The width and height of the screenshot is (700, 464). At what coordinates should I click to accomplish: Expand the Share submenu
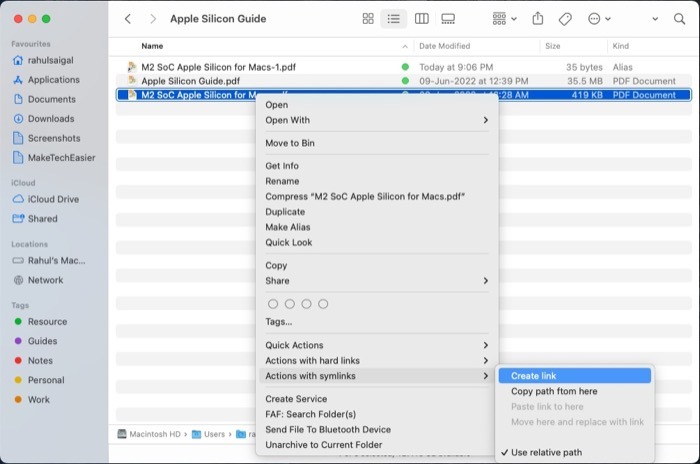click(377, 280)
